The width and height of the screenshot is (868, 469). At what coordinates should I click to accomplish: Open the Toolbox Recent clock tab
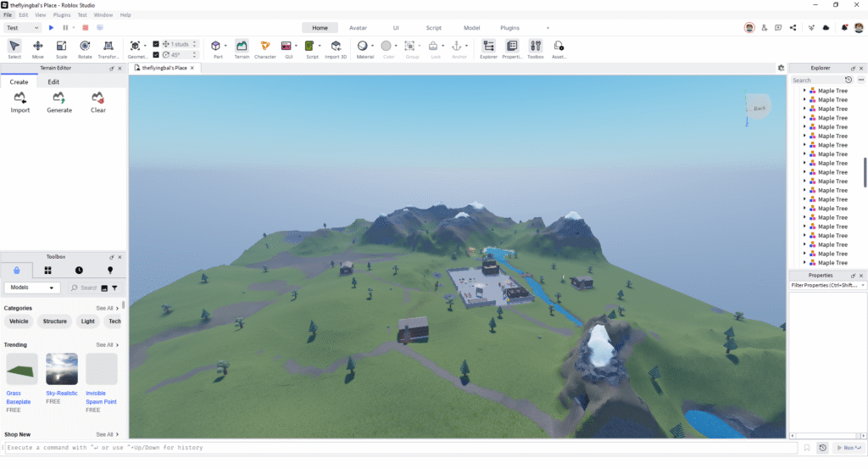click(x=79, y=271)
